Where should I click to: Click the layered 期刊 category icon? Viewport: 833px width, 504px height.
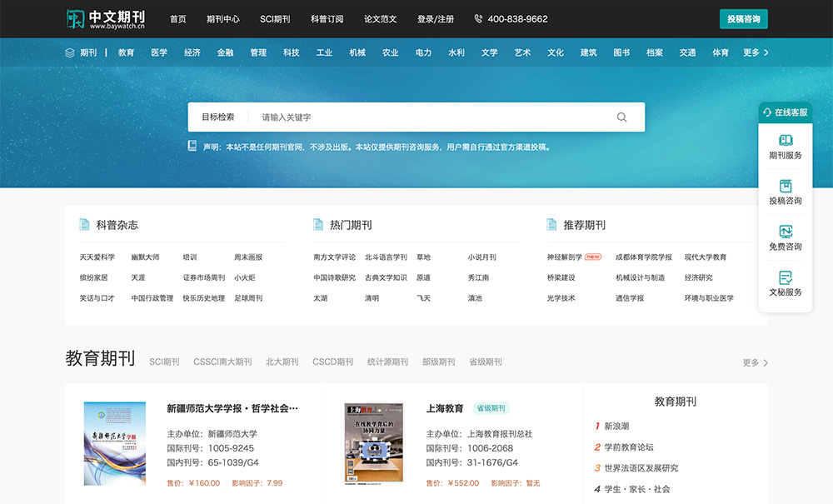[x=70, y=52]
